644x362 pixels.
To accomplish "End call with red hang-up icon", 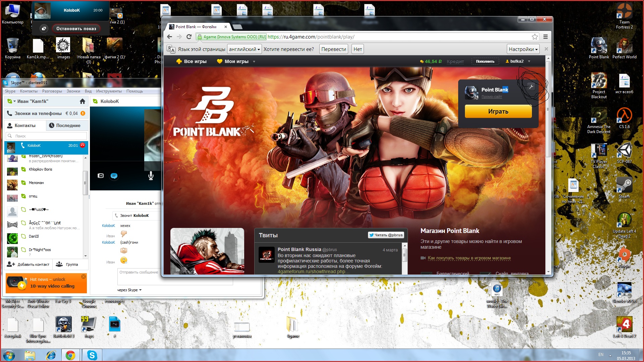I will tap(83, 145).
